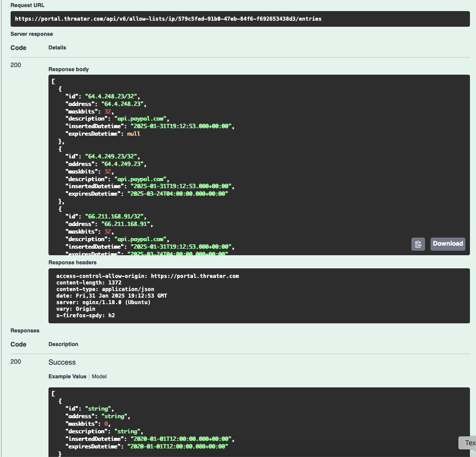
Task: Select the Example Value tab
Action: (68, 376)
